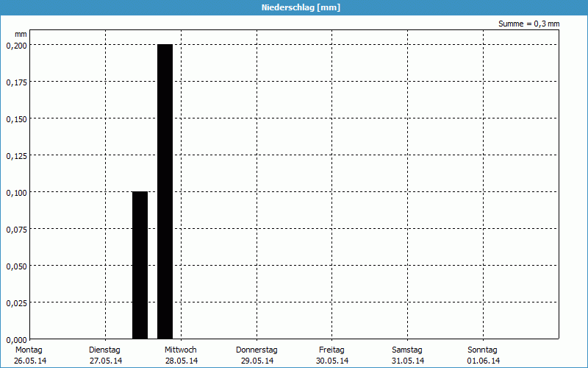The height and width of the screenshot is (368, 588).
Task: Click the mm unit label on axis
Action: click(21, 34)
